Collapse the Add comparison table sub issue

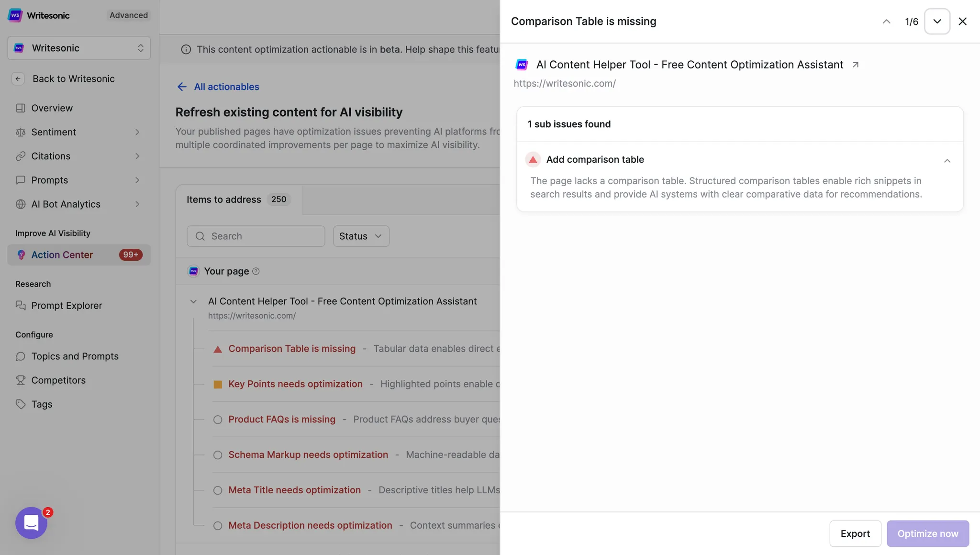pos(947,160)
